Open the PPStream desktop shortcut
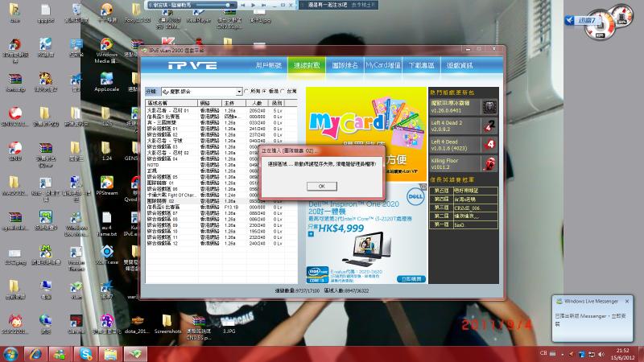 coord(106,185)
